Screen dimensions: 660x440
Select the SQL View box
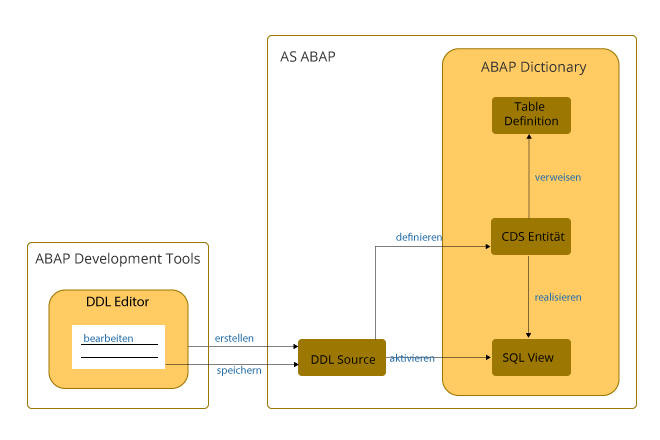tap(531, 357)
